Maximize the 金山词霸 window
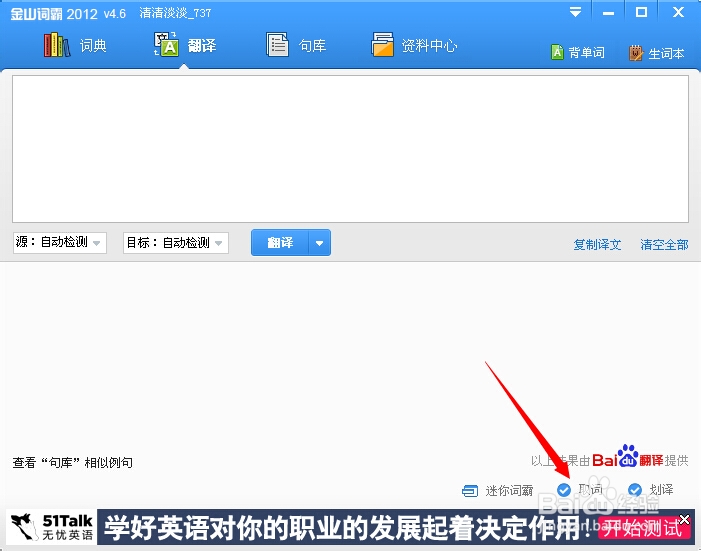The image size is (701, 551). click(642, 13)
